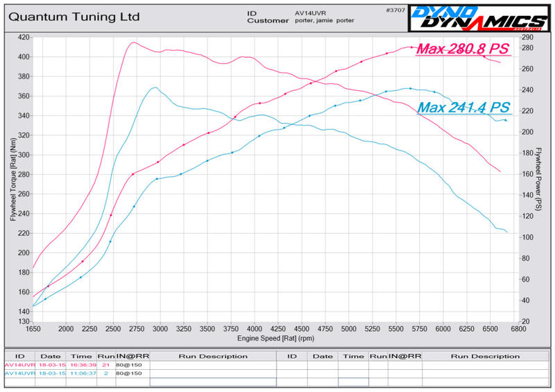Select the pink run row ID AV14UVR
Image resolution: width=555 pixels, height=392 pixels.
pyautogui.click(x=20, y=364)
